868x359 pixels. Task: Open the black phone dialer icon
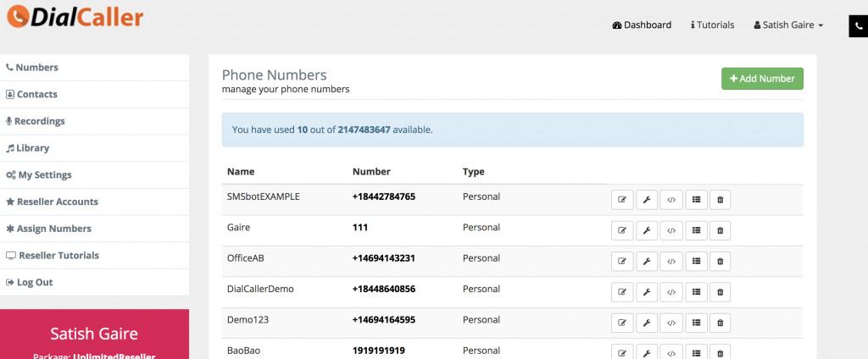point(859,26)
